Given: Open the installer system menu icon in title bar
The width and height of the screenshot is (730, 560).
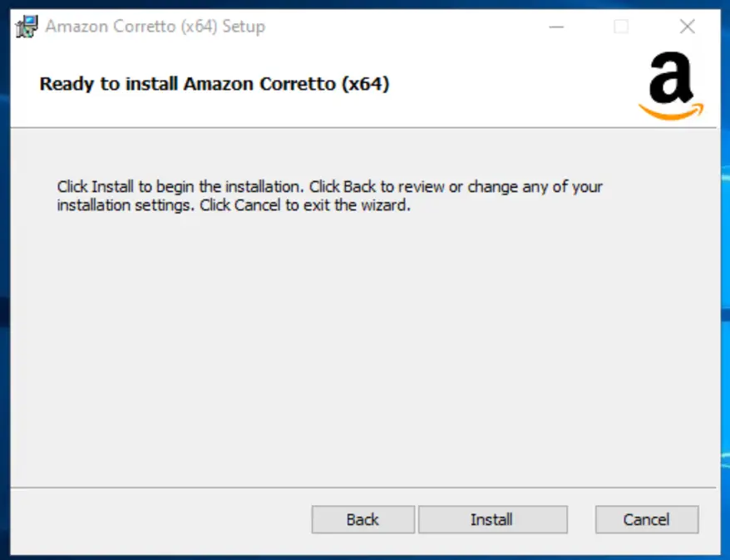Looking at the screenshot, I should (x=27, y=27).
